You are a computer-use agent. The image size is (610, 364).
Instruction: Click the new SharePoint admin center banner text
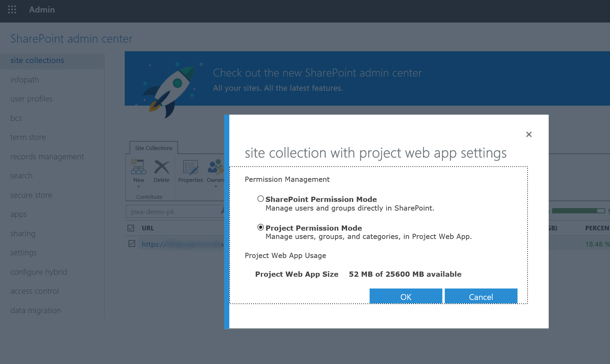[x=317, y=73]
